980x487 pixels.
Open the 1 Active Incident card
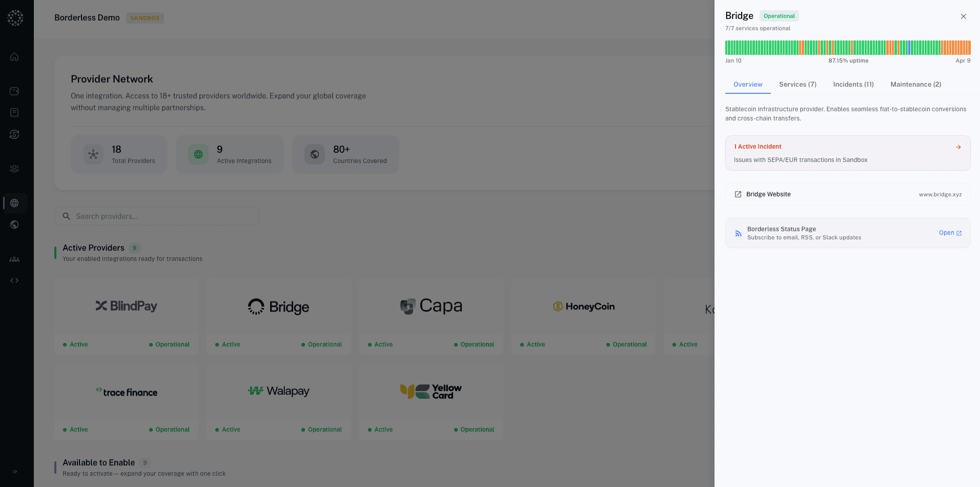[x=848, y=153]
